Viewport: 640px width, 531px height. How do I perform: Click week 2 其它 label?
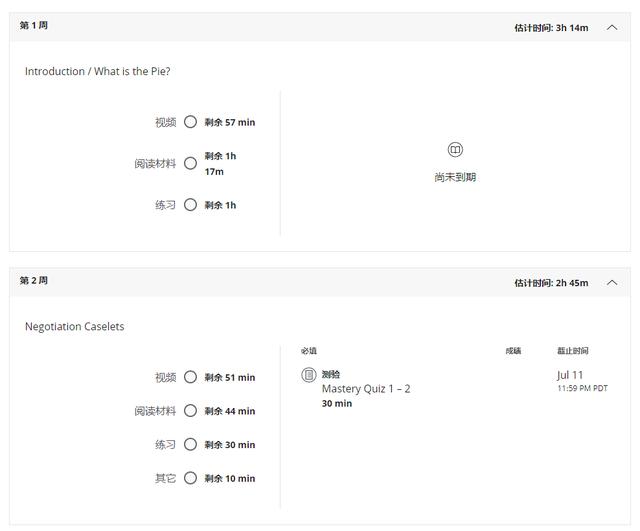click(165, 478)
